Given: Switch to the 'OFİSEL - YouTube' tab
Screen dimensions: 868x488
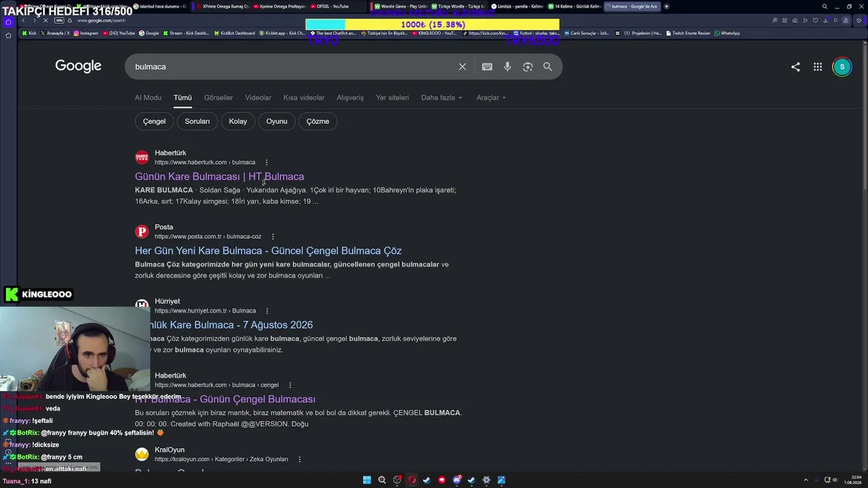Looking at the screenshot, I should tap(336, 6).
